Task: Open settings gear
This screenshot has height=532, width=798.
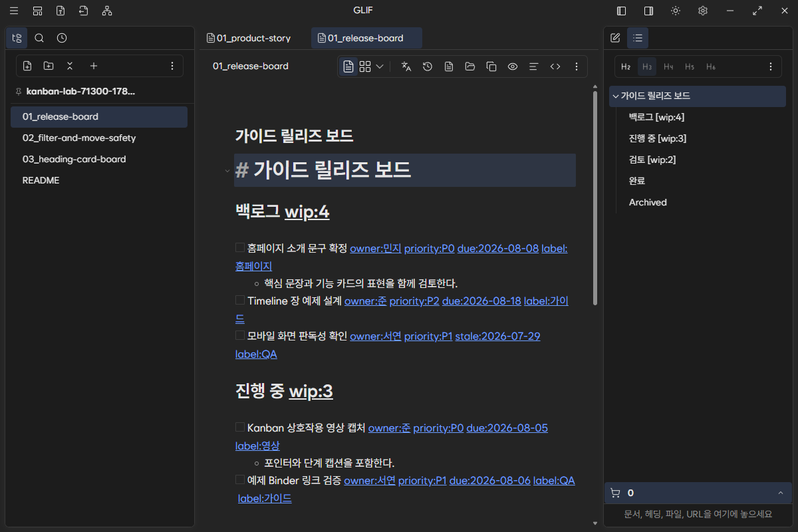Action: pyautogui.click(x=703, y=11)
